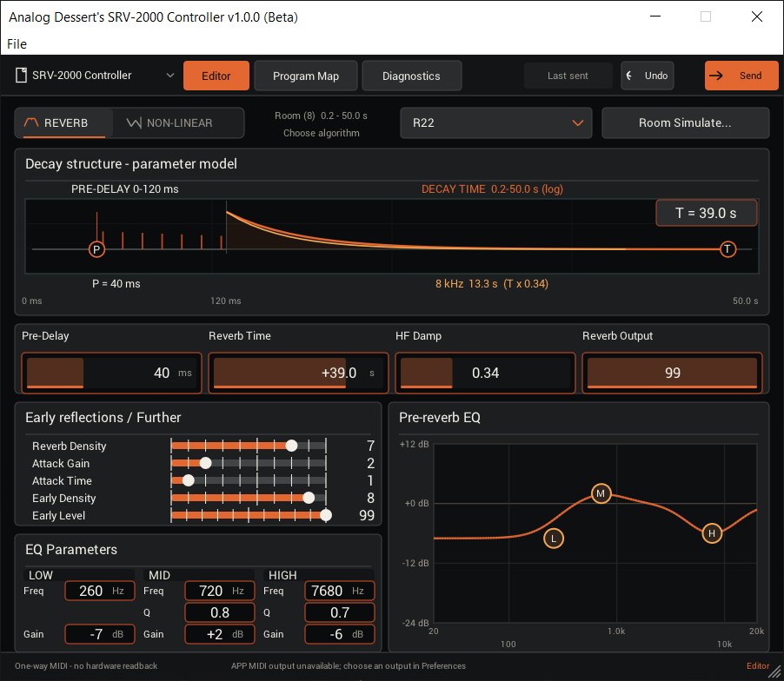Screen dimensions: 784x681
Task: Click the HIGH Freq 7680 Hz field
Action: click(340, 591)
